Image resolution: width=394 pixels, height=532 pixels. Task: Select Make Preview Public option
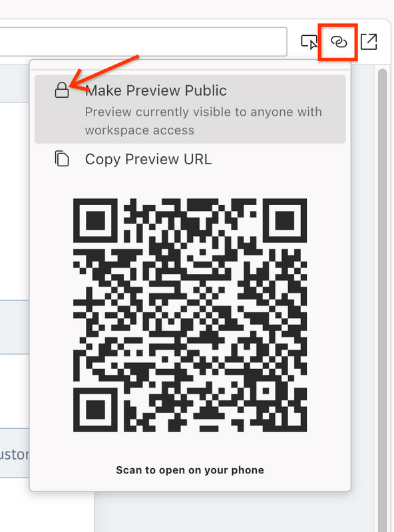190,109
